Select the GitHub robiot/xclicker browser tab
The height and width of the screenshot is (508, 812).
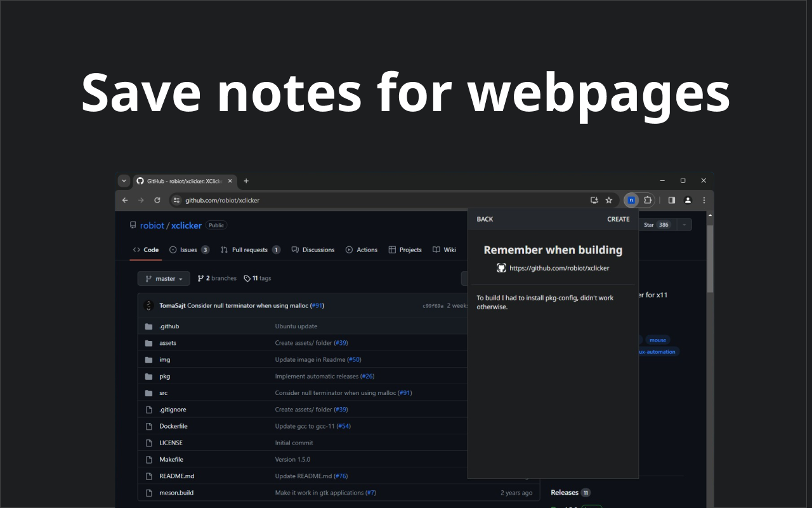(x=185, y=181)
